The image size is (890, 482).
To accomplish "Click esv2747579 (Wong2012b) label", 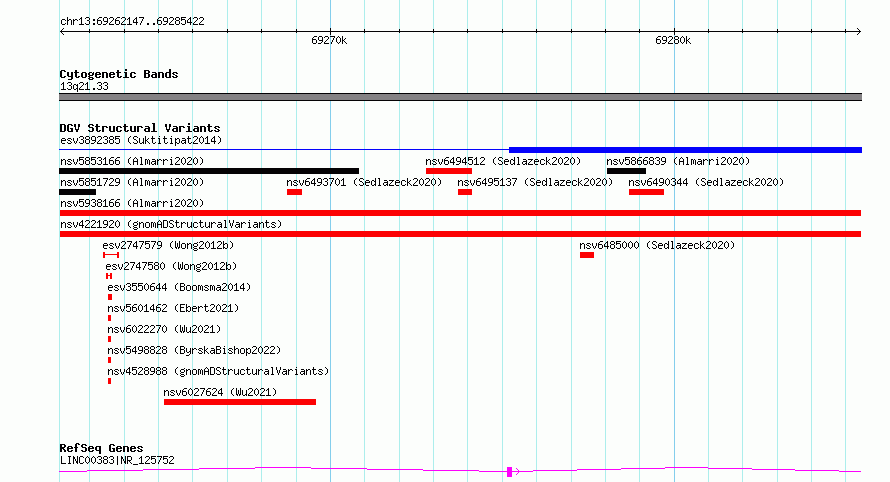I will pyautogui.click(x=168, y=245).
